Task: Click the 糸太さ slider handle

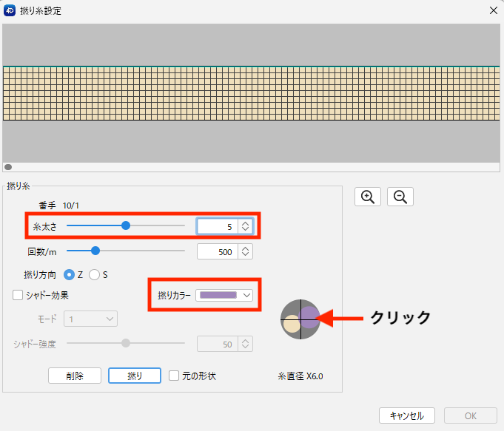Action: click(x=126, y=225)
